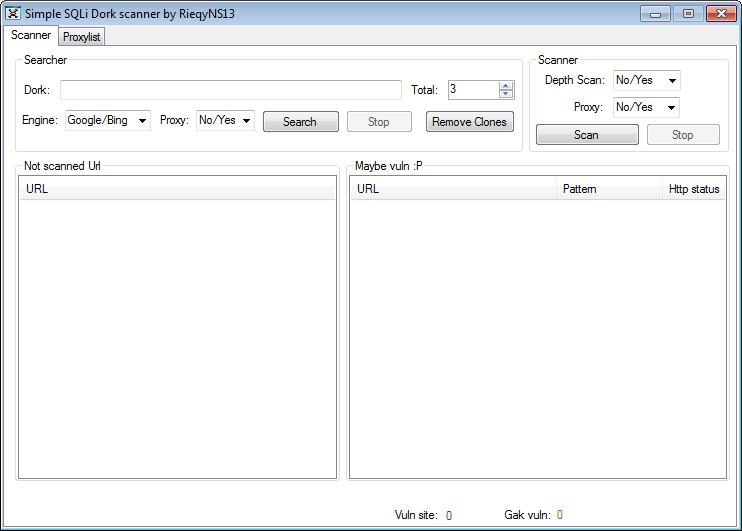Click URL column header in Not scanned list

tap(177, 189)
